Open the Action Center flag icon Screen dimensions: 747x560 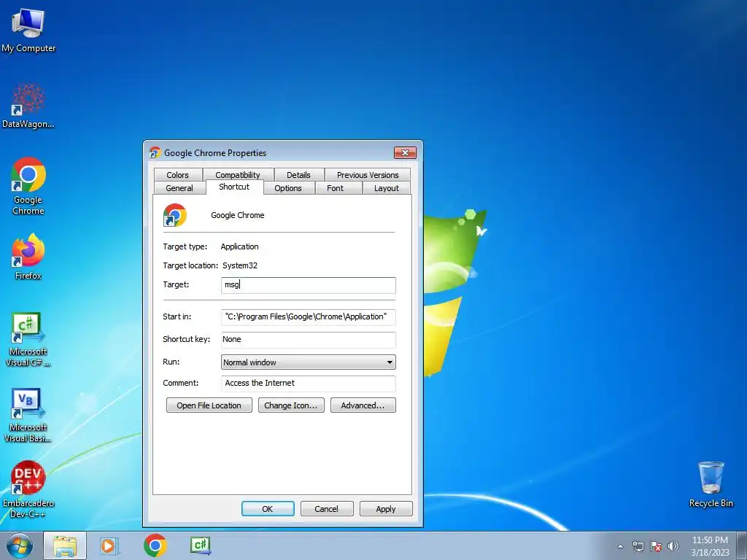tap(656, 546)
